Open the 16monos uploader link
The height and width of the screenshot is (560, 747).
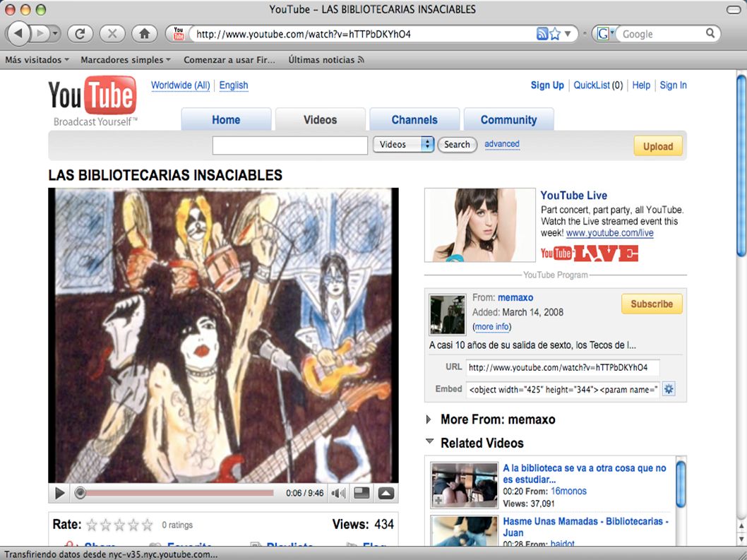[568, 492]
